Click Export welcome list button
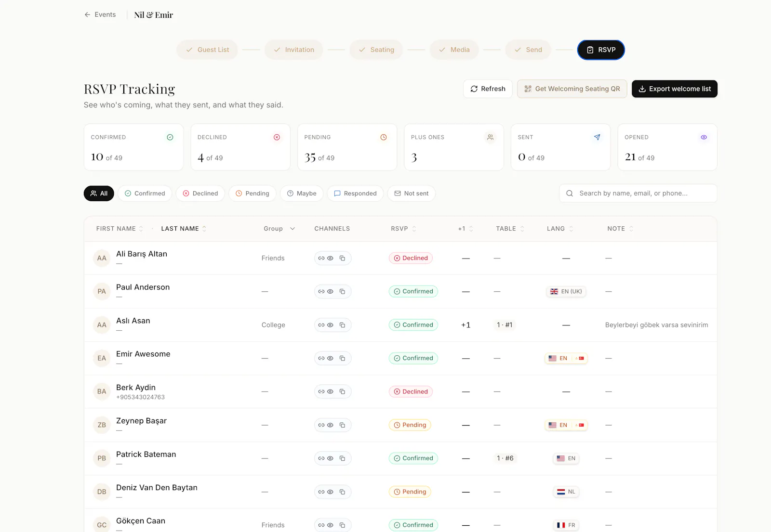This screenshot has height=532, width=771. point(675,89)
